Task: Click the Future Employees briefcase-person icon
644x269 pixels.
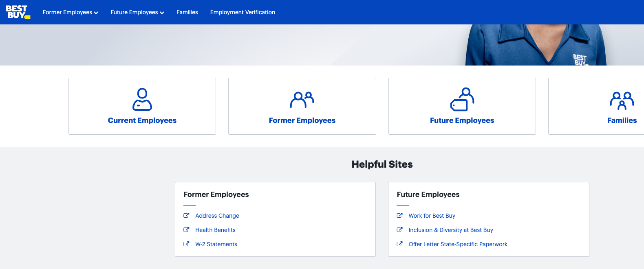Action: (462, 99)
